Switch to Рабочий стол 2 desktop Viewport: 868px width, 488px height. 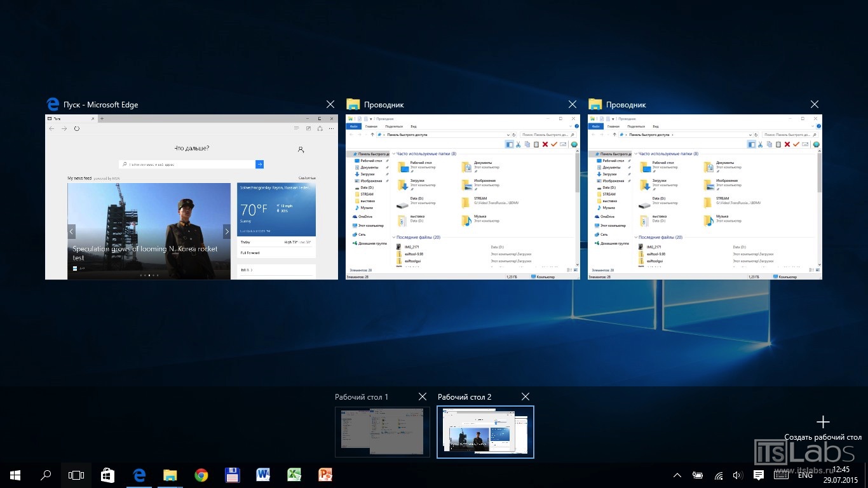(485, 431)
